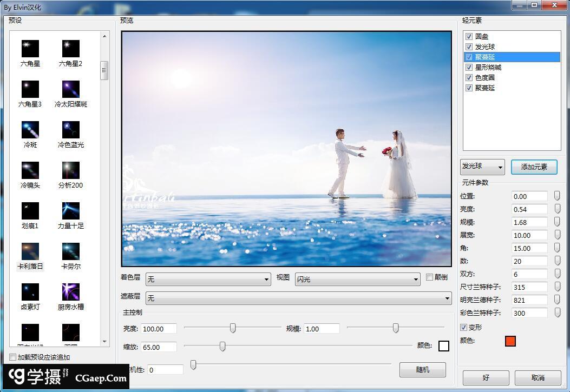Select 星形烧碱 in the elements list

pos(488,68)
